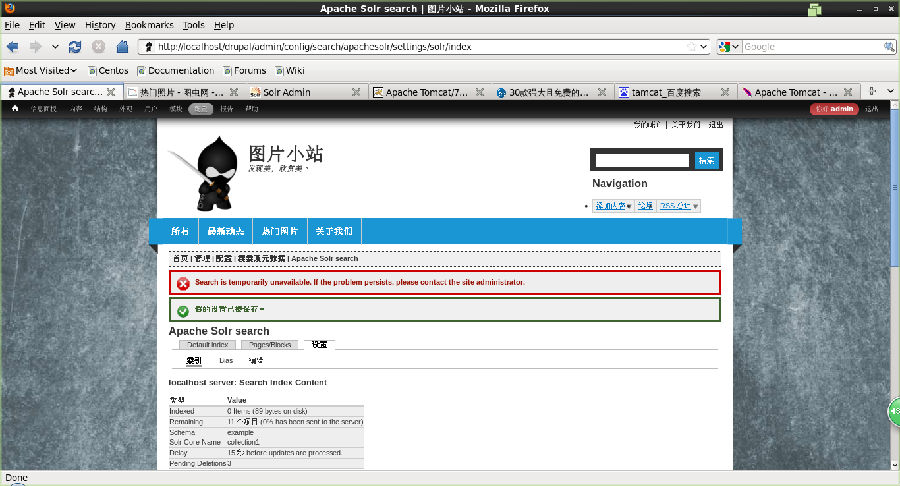This screenshot has width=900, height=486.
Task: Bookmark this page with the star icon
Action: [691, 46]
